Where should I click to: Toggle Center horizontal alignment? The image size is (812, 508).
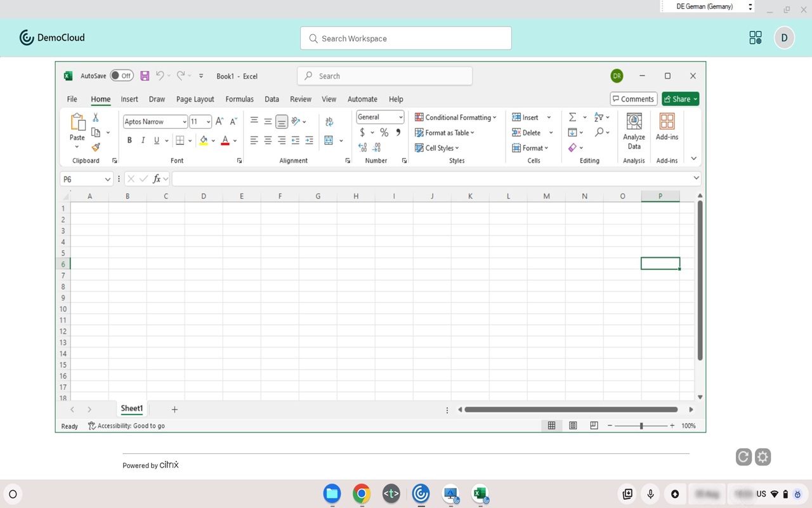[268, 140]
